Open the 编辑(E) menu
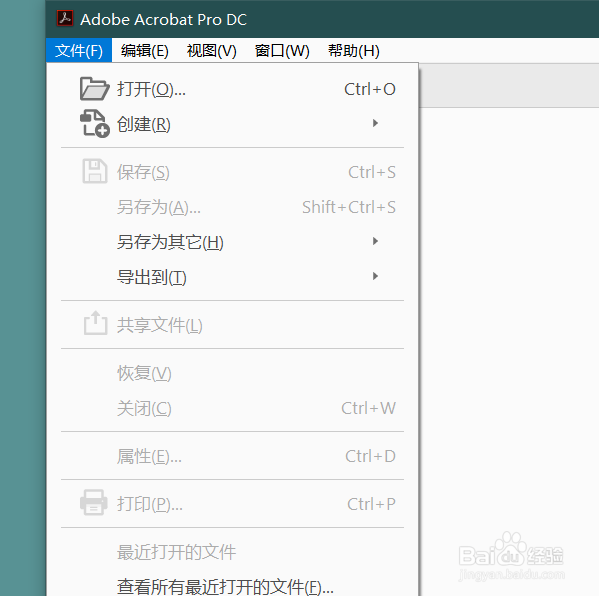This screenshot has height=596, width=599. click(144, 50)
